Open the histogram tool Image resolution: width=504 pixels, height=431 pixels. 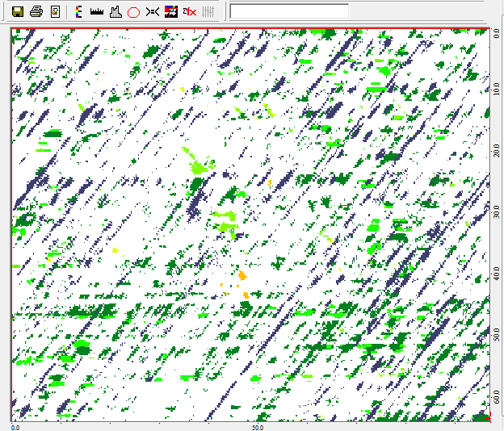[115, 12]
